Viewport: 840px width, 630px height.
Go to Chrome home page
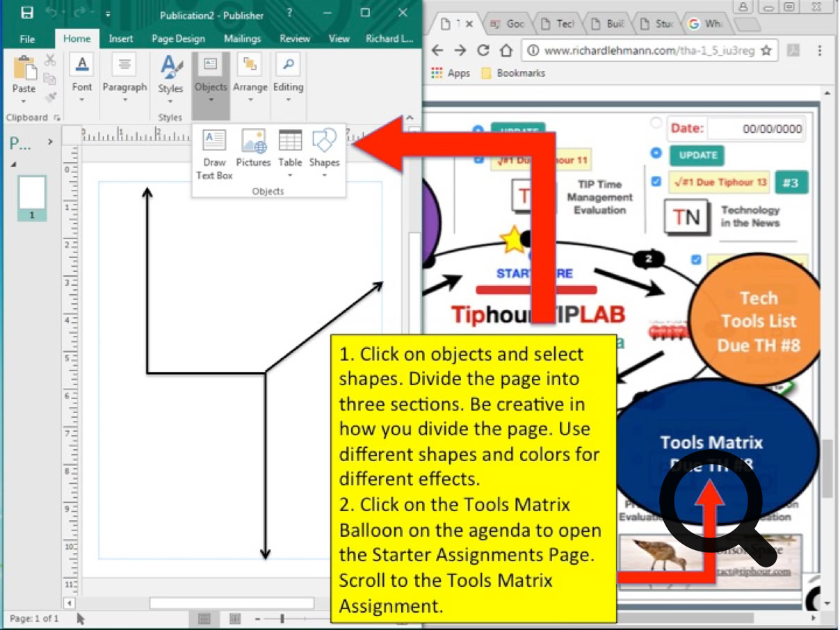[x=507, y=50]
